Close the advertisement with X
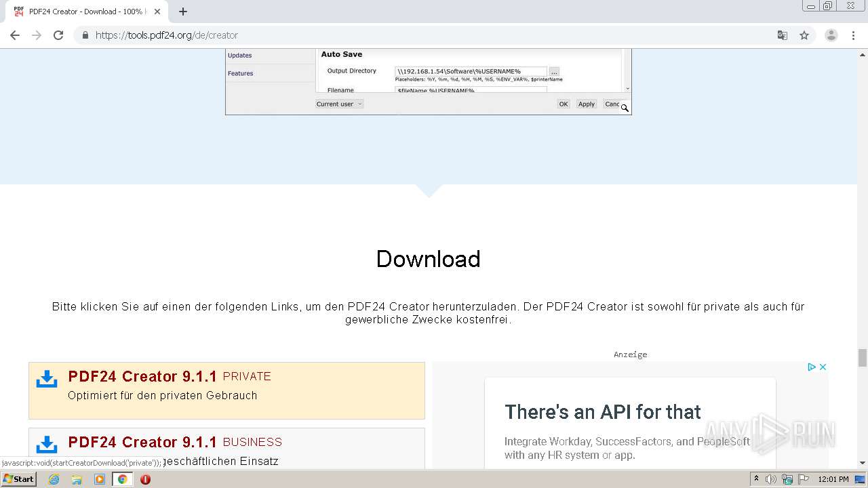The width and height of the screenshot is (868, 488). tap(823, 367)
